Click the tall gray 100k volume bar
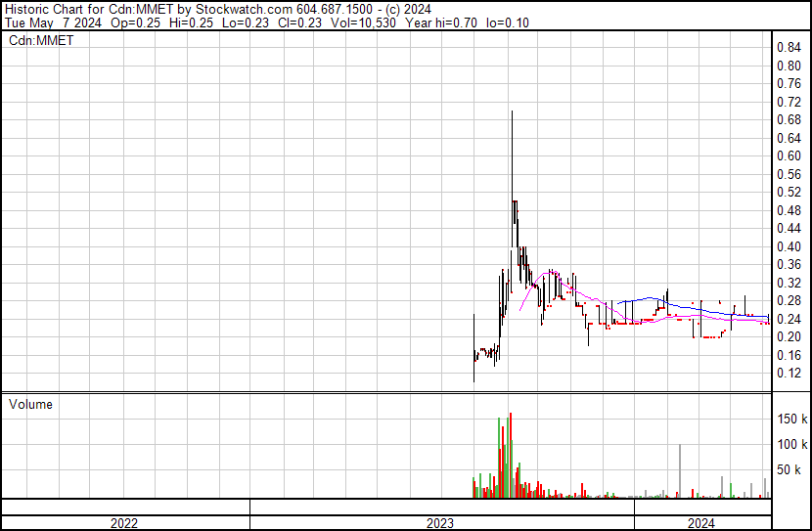This screenshot has height=531, width=812. click(680, 471)
